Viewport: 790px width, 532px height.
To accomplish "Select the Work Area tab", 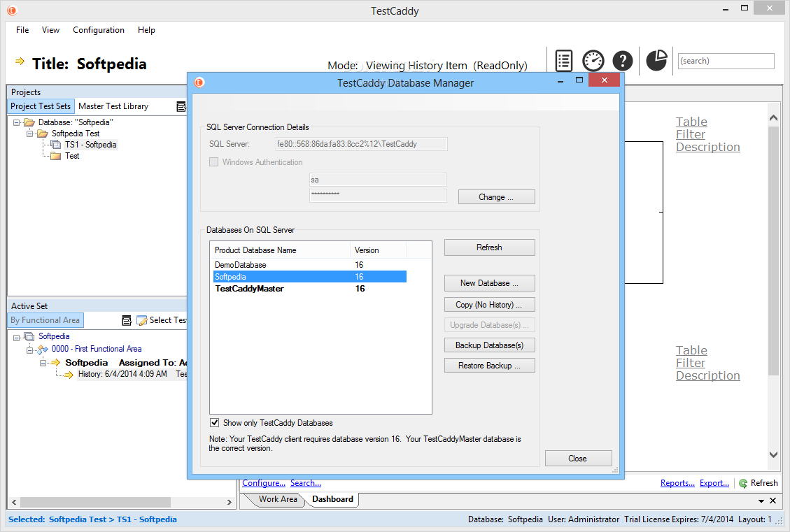I will coord(278,499).
